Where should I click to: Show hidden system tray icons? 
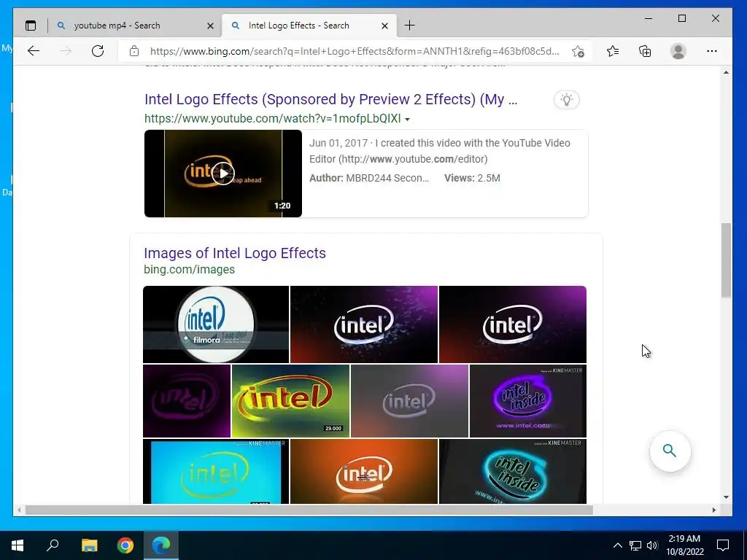[617, 545]
